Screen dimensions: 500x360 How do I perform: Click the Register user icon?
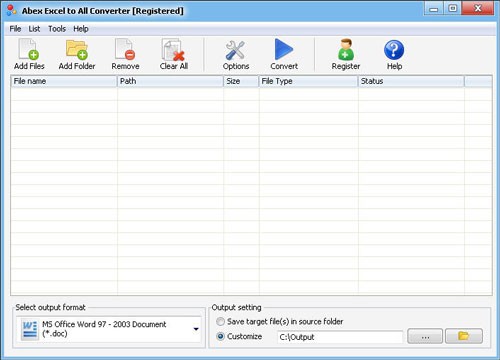[346, 49]
